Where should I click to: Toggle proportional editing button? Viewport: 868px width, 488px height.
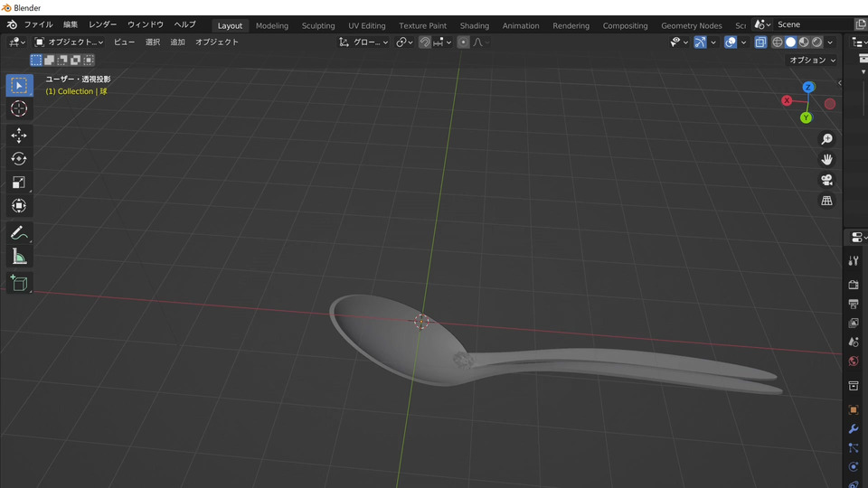click(463, 42)
